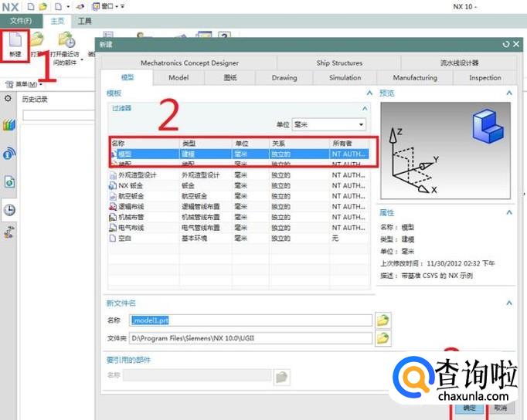Click the 窗口 window icon in title bar
Screen dimensions: 527x420
point(96,6)
